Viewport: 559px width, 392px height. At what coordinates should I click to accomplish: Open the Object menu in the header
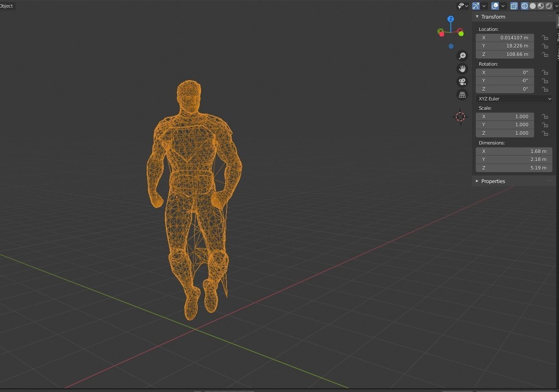click(x=7, y=6)
